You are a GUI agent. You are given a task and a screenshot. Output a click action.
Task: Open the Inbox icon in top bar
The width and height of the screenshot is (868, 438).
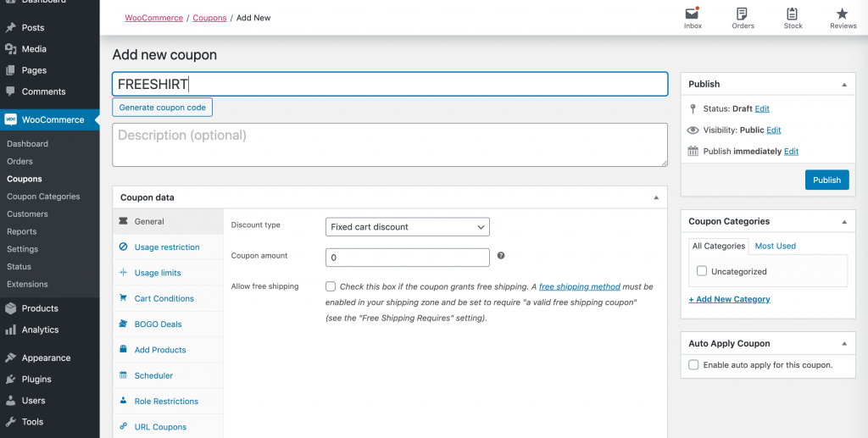pyautogui.click(x=693, y=14)
